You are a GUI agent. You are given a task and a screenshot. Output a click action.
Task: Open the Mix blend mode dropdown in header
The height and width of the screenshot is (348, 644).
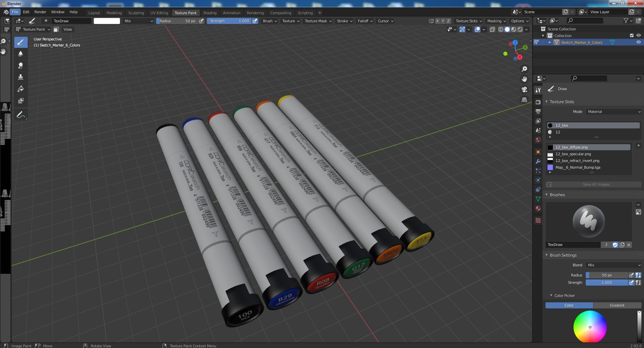[x=138, y=21]
